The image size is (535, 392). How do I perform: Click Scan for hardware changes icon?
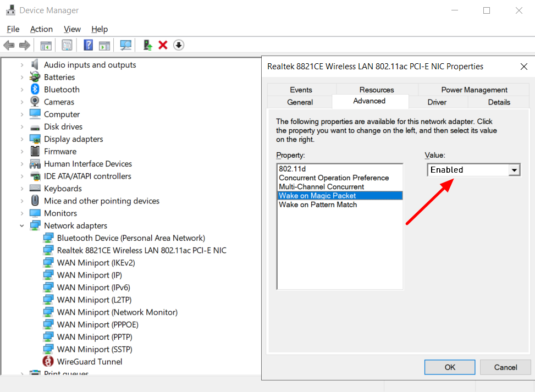(126, 45)
